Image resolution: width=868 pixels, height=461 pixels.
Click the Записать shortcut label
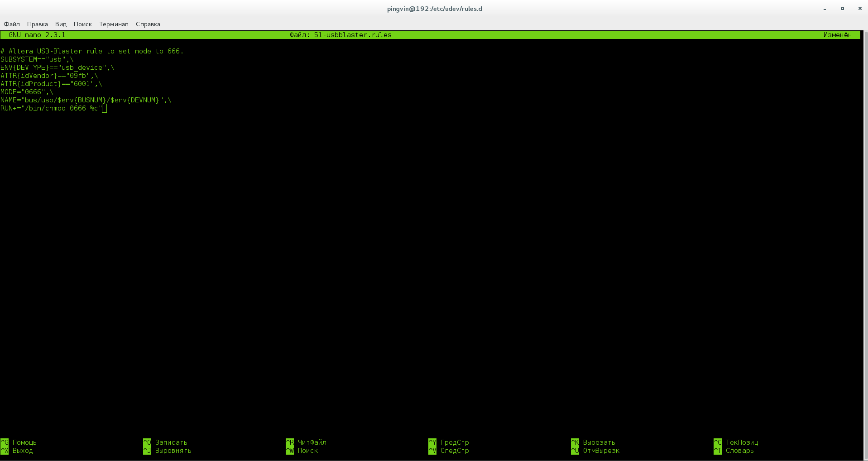[x=171, y=442]
